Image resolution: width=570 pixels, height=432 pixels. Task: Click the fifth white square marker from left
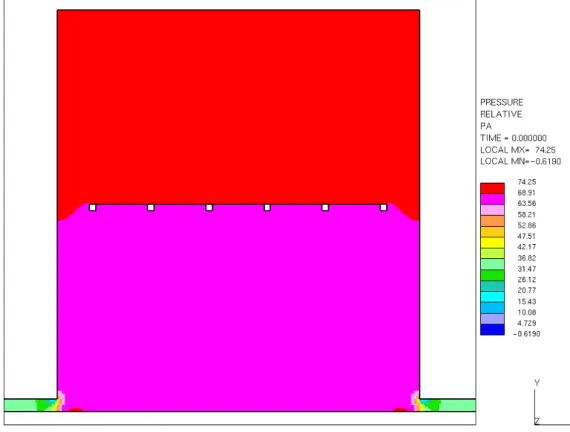pos(325,208)
